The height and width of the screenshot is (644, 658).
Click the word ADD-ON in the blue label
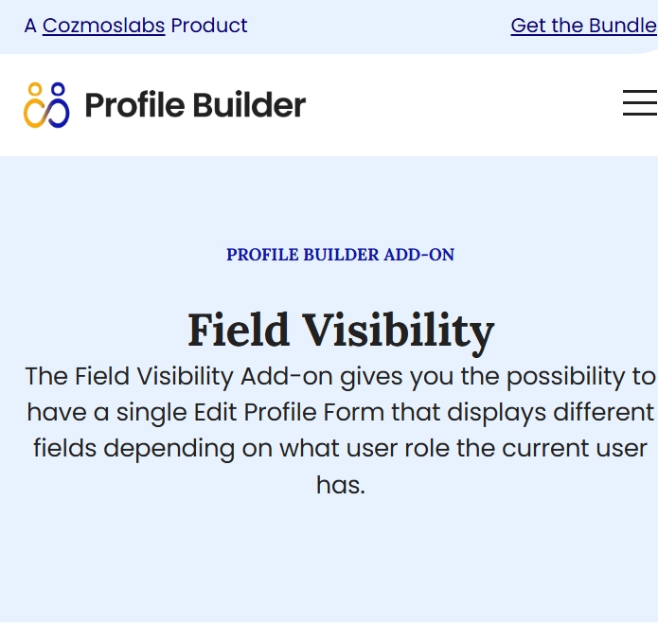pyautogui.click(x=418, y=255)
